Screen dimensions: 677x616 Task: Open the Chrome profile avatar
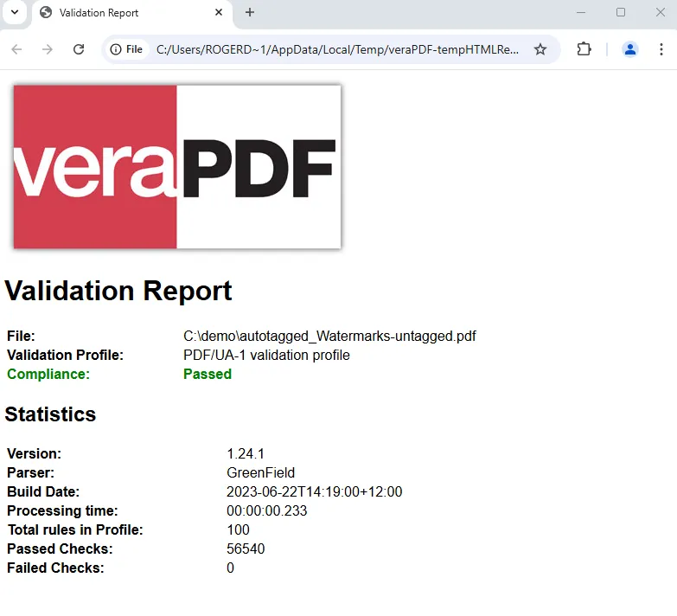(x=630, y=49)
